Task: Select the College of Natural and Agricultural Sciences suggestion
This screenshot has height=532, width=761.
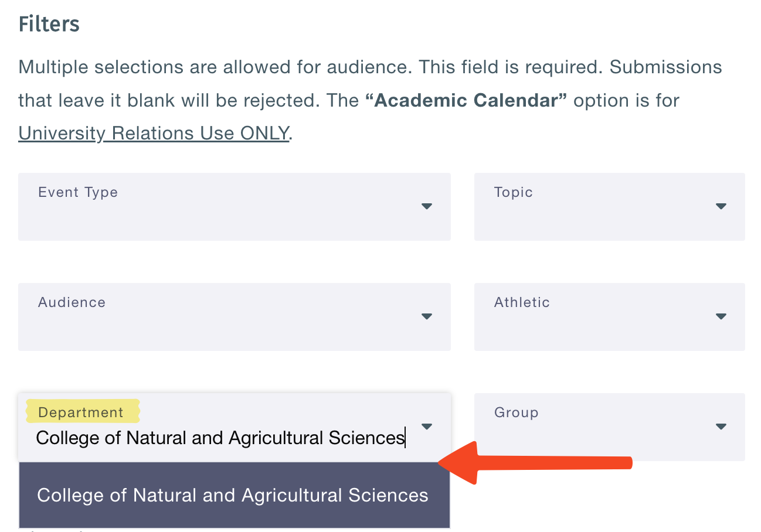Action: pyautogui.click(x=233, y=496)
